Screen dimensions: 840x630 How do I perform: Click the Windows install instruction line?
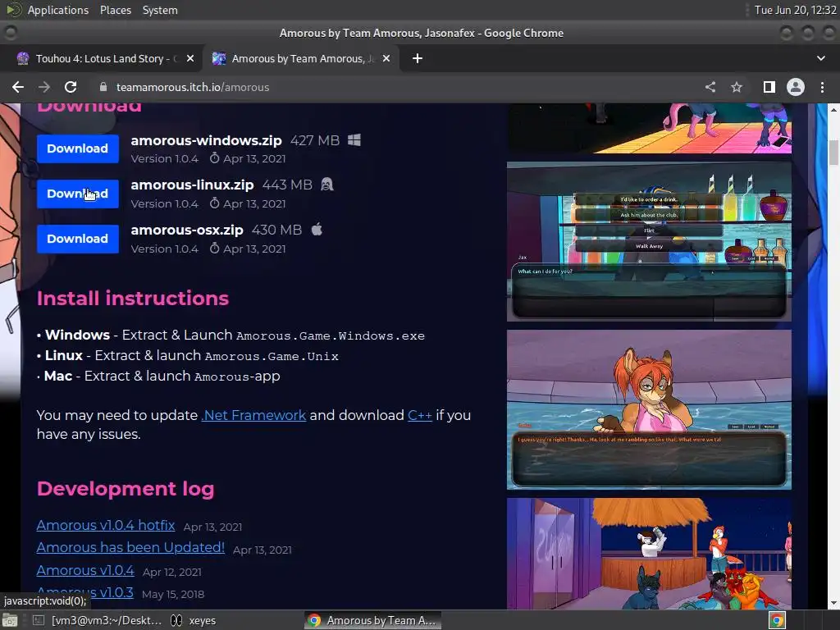click(x=231, y=336)
